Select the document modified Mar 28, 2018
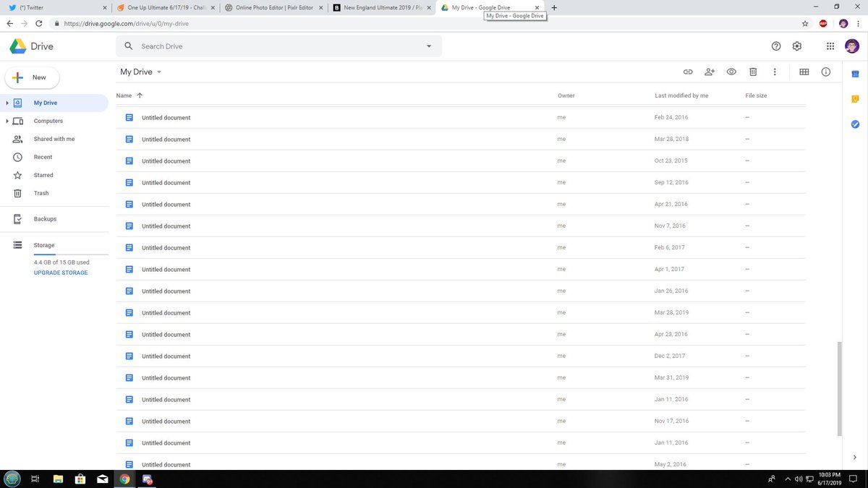The width and height of the screenshot is (868, 488). tap(460, 139)
